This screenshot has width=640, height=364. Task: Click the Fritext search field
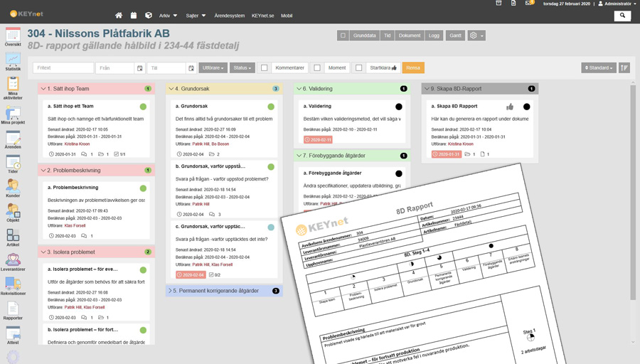click(x=63, y=68)
